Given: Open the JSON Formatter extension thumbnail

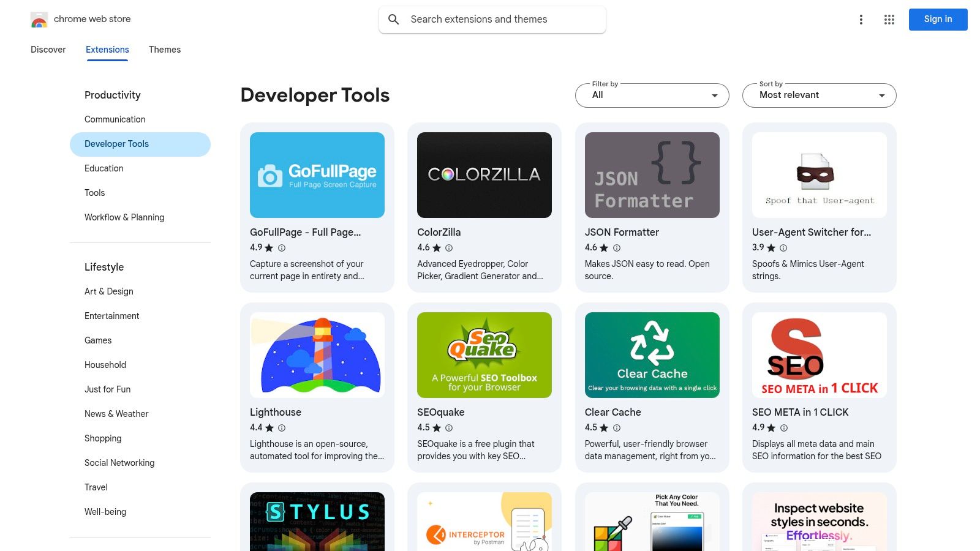Looking at the screenshot, I should (x=652, y=175).
